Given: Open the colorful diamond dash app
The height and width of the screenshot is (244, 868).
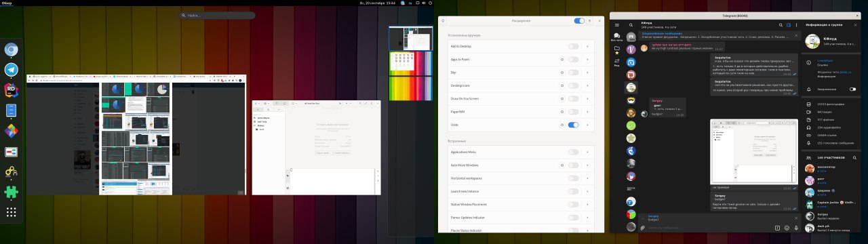Looking at the screenshot, I should point(11,131).
